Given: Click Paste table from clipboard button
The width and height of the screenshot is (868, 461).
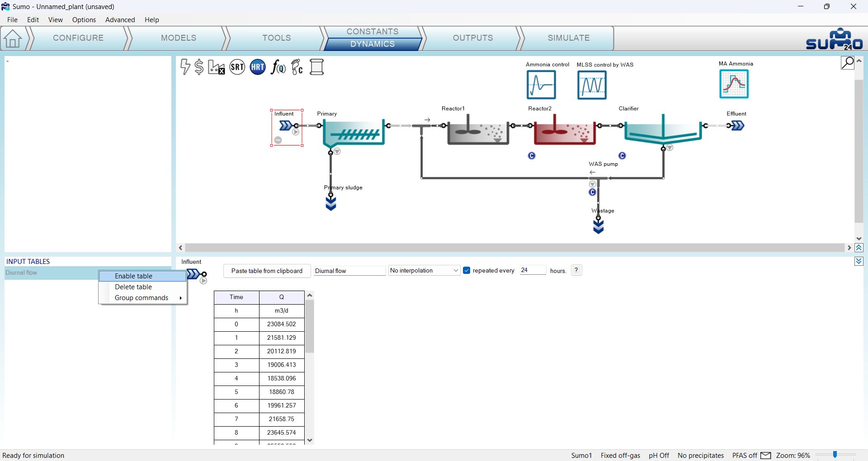Looking at the screenshot, I should pyautogui.click(x=267, y=271).
